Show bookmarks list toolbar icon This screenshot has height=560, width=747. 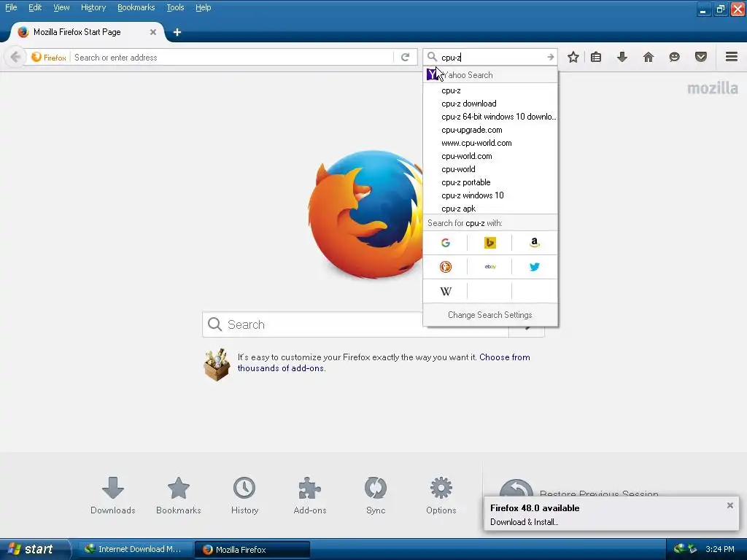[x=596, y=57]
